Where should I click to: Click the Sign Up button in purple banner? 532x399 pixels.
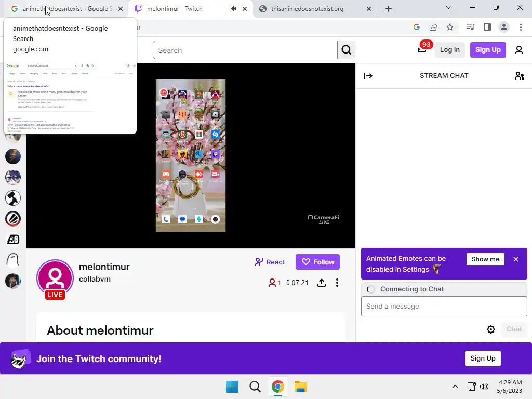(x=483, y=358)
